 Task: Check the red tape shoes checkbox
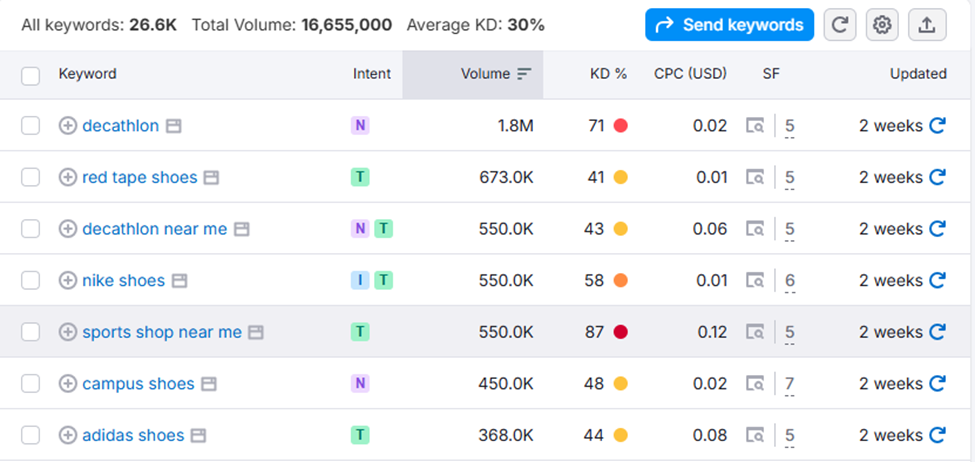click(x=30, y=177)
